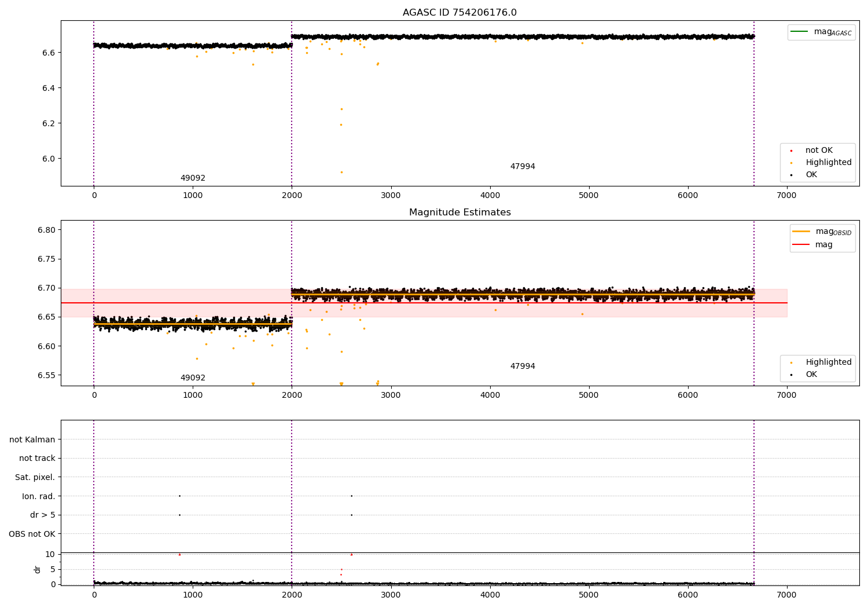Viewport: 868px width, 608px height.
Task: Click the 'not Kalman' row label
Action: 32,439
